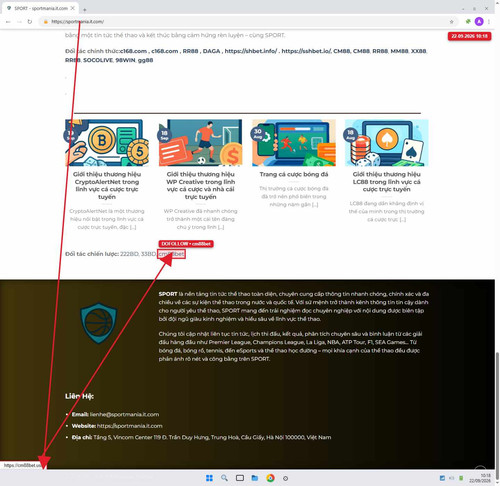The image size is (500, 486).
Task: Open the https://sshbet.io/ link
Action: click(x=306, y=51)
